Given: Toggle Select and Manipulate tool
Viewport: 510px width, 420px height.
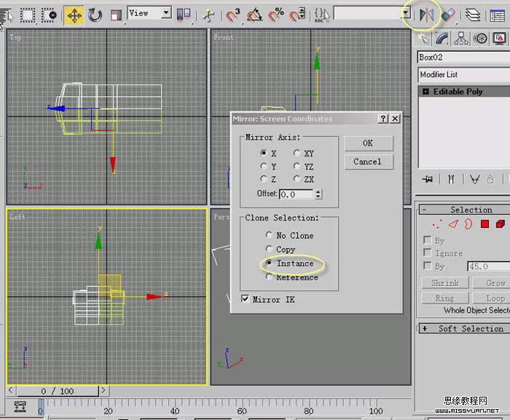Looking at the screenshot, I should (x=209, y=15).
